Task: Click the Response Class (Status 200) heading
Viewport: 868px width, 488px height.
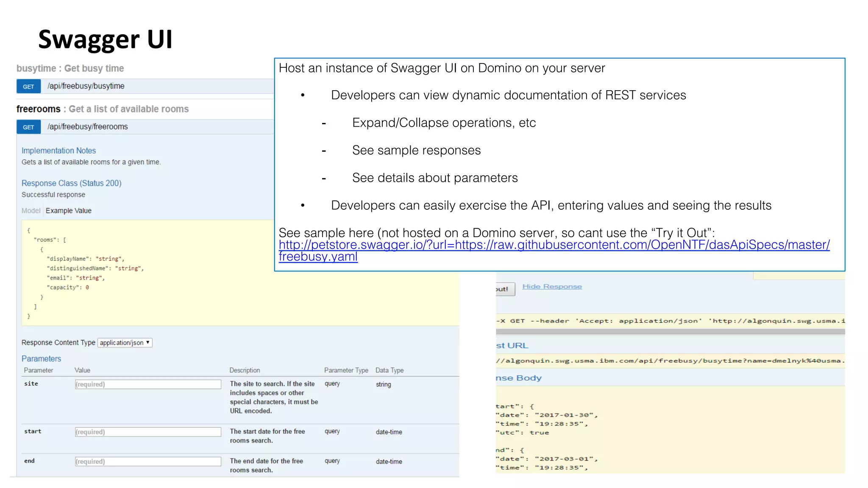Action: [72, 183]
